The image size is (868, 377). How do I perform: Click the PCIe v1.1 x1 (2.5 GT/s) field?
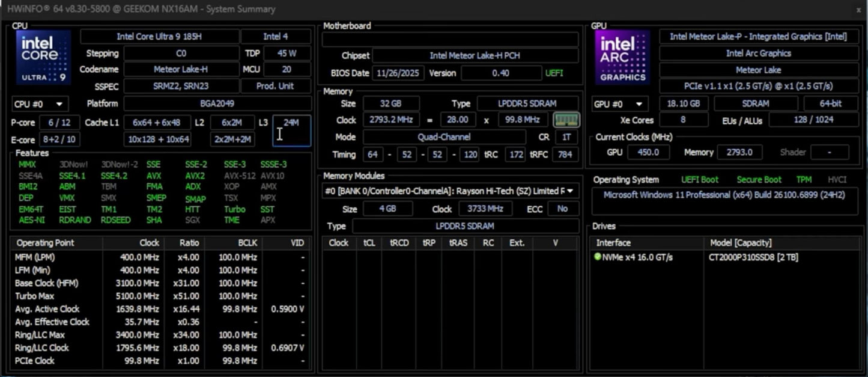coord(759,86)
